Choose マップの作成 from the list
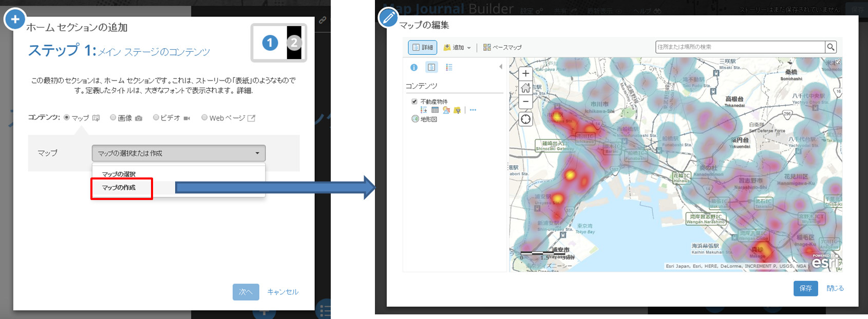Viewport: 868px width, 319px height. (x=119, y=188)
